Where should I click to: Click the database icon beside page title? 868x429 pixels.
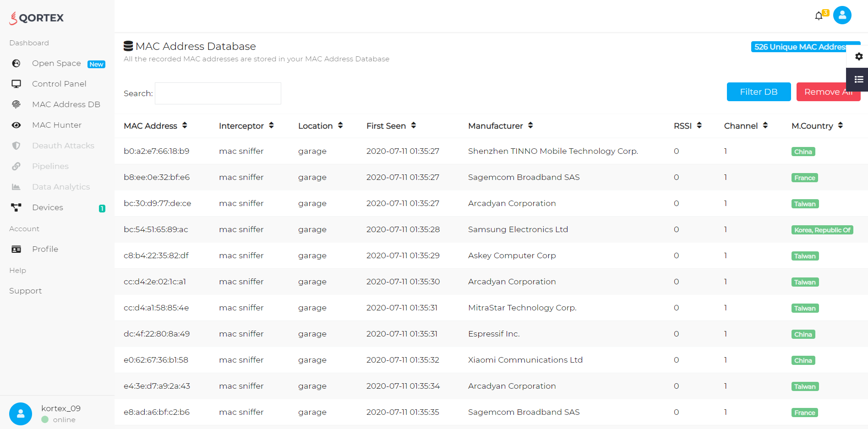click(128, 46)
